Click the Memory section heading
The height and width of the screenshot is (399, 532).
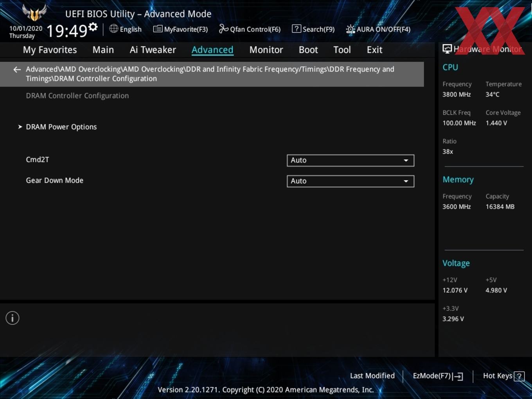[458, 180]
